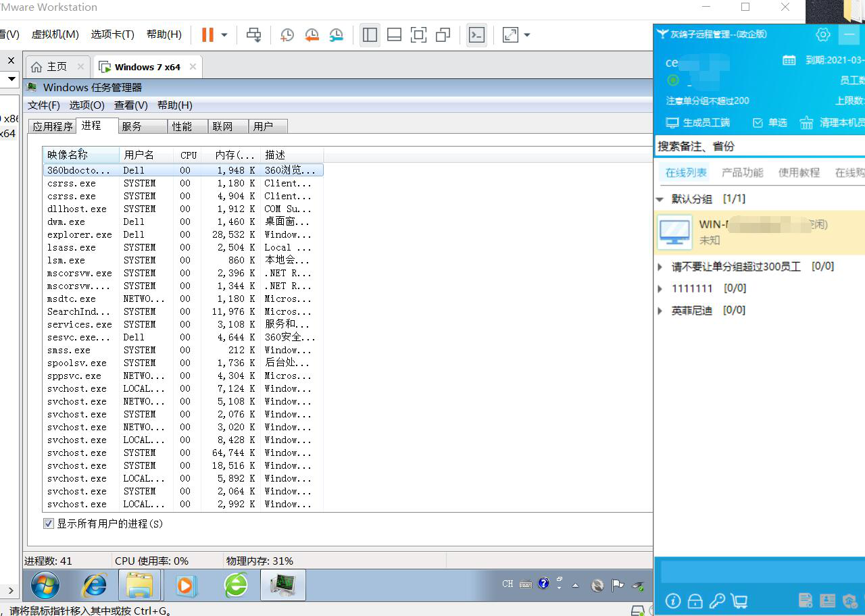
Task: Toggle the 单选 checkbox
Action: point(758,123)
